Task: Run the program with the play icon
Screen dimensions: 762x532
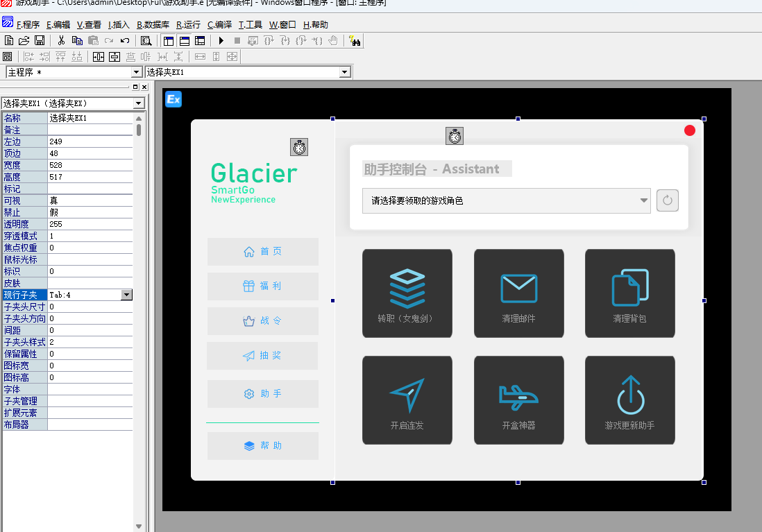Action: coord(221,41)
